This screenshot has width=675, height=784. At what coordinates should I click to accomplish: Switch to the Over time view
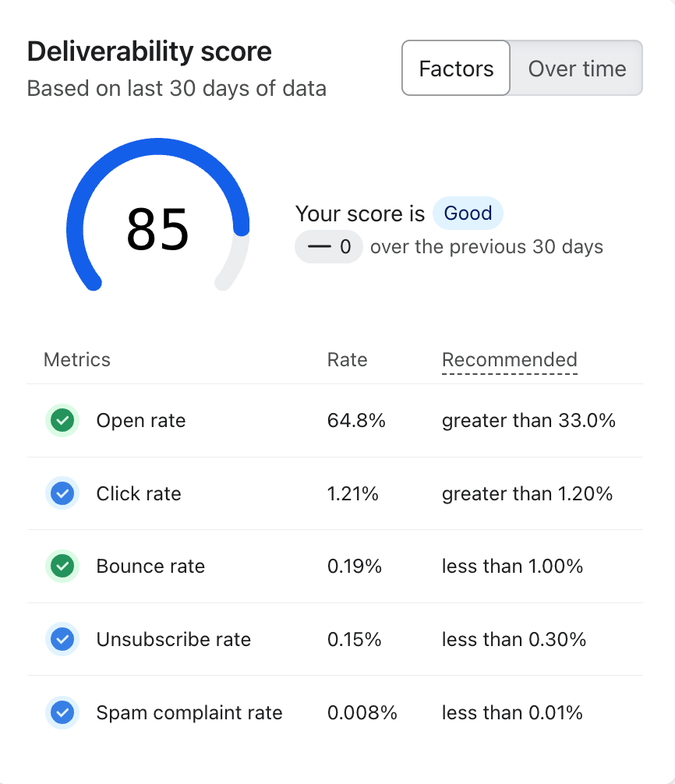pos(577,69)
